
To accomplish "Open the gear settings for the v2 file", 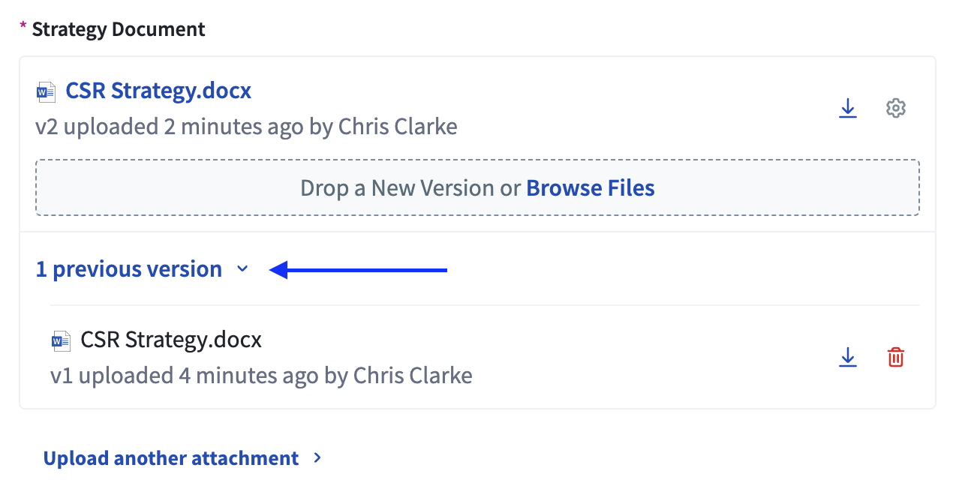I will point(896,109).
